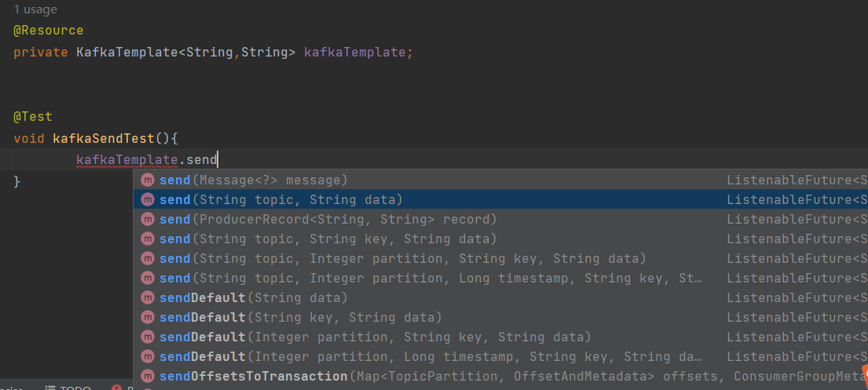
Task: Open the "1 usage" inlay hint
Action: coord(35,9)
